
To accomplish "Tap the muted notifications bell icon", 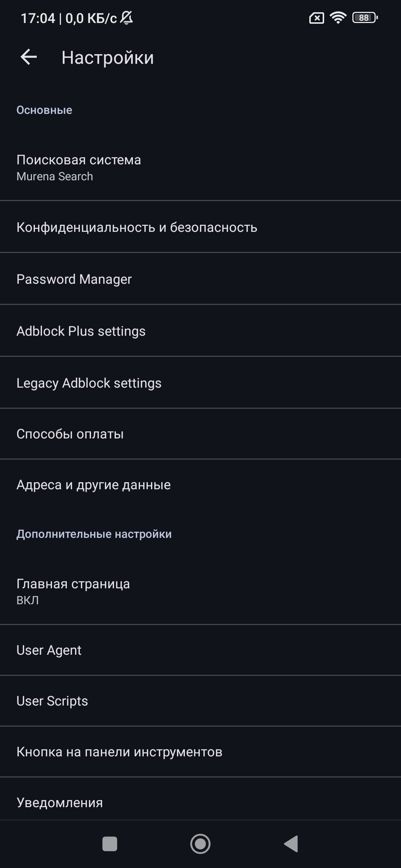I will pyautogui.click(x=127, y=17).
